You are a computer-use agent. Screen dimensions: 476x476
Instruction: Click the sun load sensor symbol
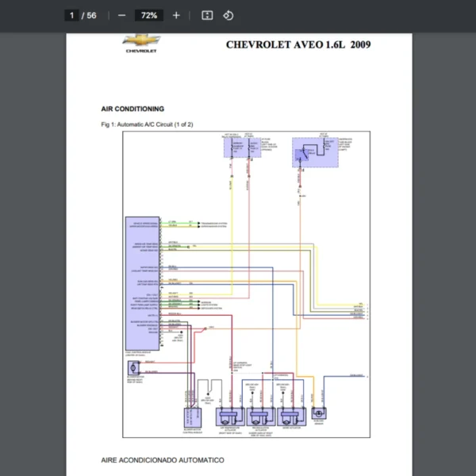tap(319, 413)
